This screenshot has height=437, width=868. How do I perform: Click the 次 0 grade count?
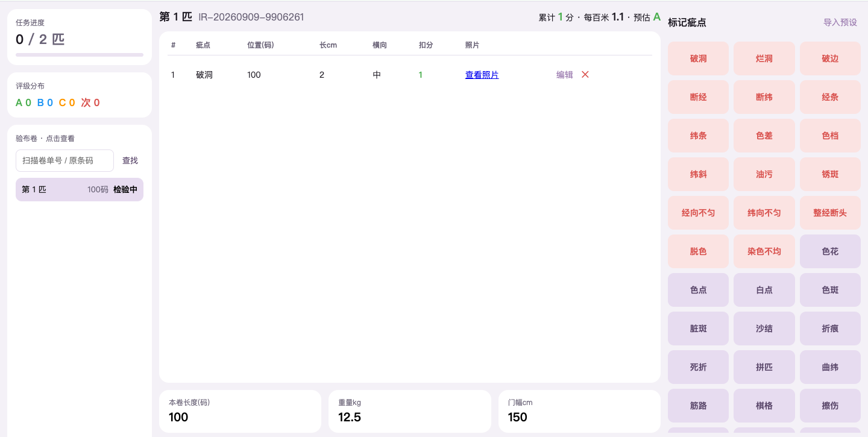pyautogui.click(x=90, y=102)
